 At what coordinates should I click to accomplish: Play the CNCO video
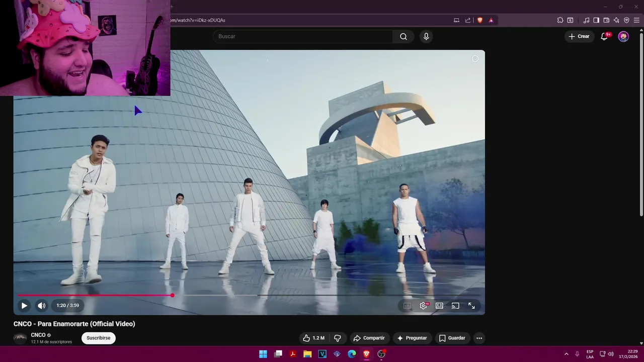[x=24, y=305]
